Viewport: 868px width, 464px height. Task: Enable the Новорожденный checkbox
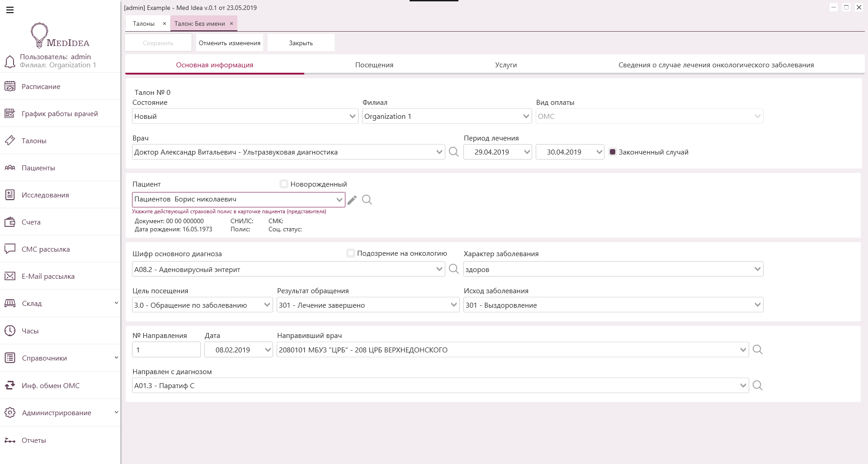[x=283, y=184]
